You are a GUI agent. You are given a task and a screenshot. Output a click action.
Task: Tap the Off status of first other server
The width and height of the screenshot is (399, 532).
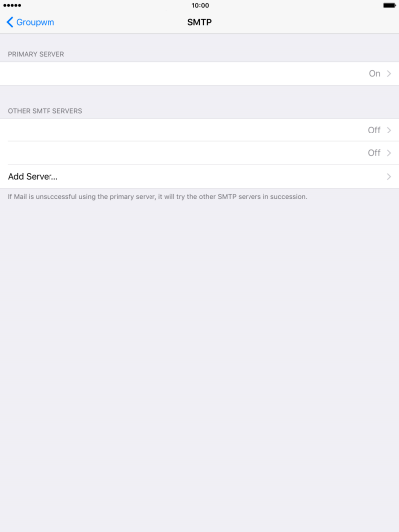tap(374, 130)
